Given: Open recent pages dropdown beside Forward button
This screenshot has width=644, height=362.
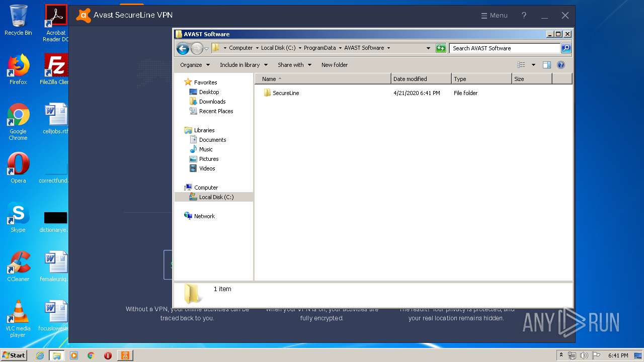Looking at the screenshot, I should tap(206, 48).
